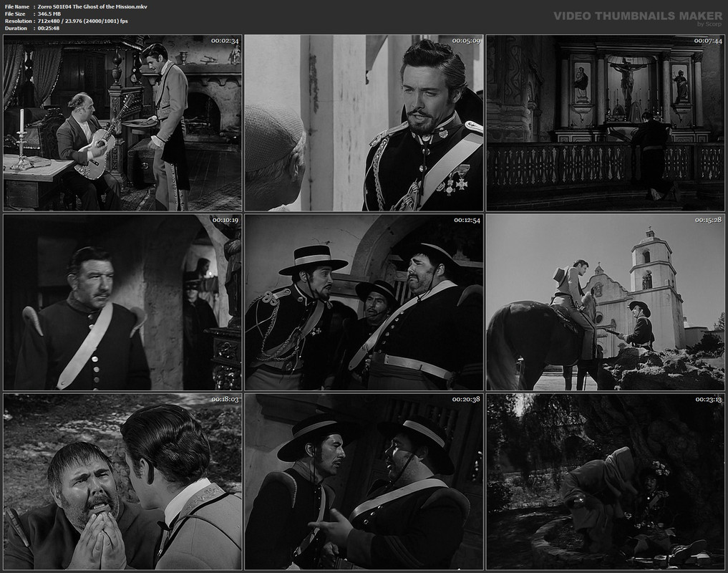Screen dimensions: 728x573
Task: Select the altar thumbnail stamped 00:07:44
Action: [x=606, y=123]
